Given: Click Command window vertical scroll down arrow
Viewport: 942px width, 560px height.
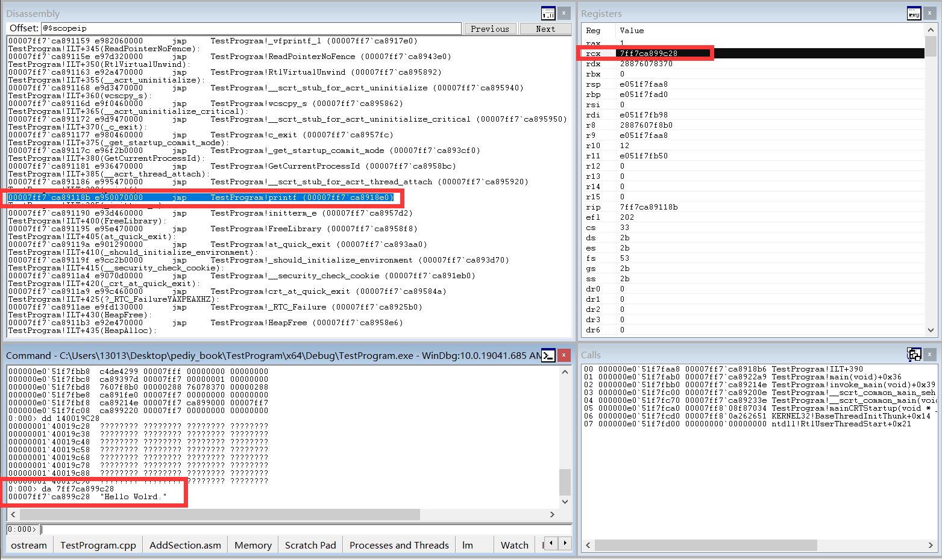Looking at the screenshot, I should coord(565,501).
